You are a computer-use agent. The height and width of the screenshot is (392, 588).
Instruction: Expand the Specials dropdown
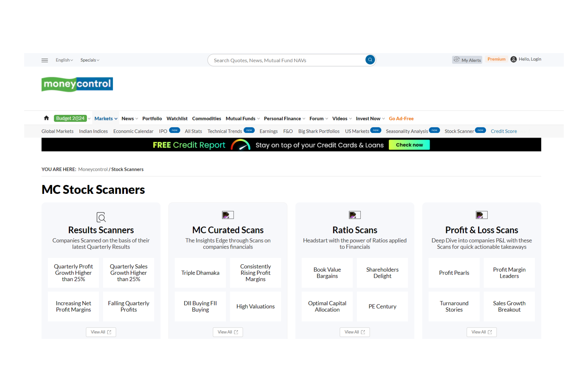click(89, 60)
